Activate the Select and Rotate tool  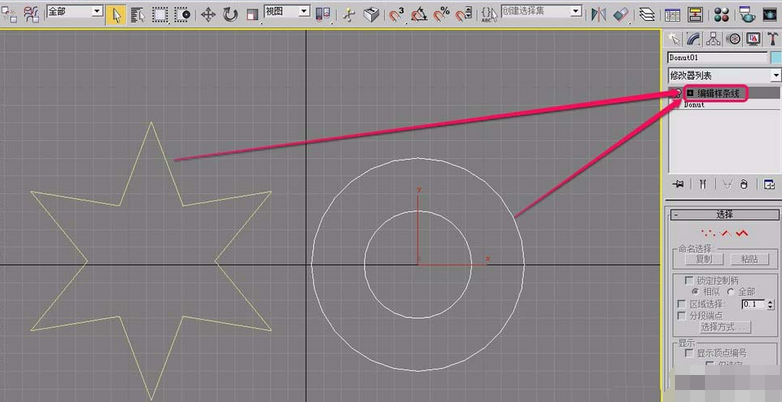pyautogui.click(x=230, y=15)
